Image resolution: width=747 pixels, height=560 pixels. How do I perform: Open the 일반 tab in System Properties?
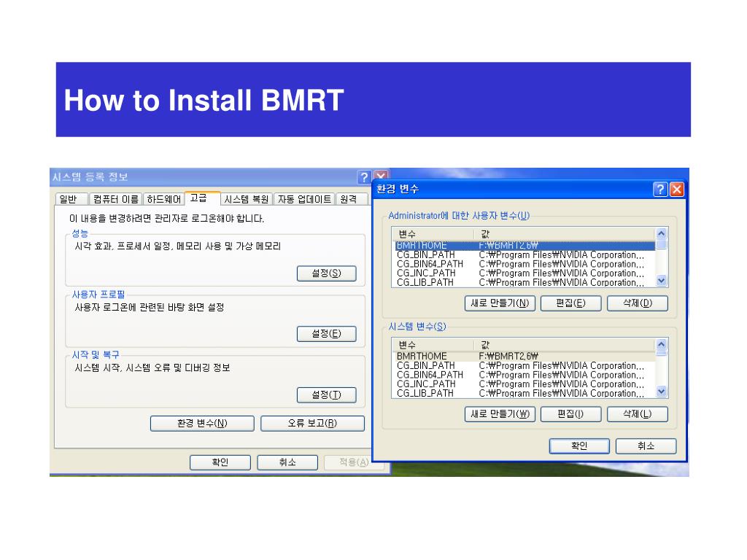click(71, 199)
